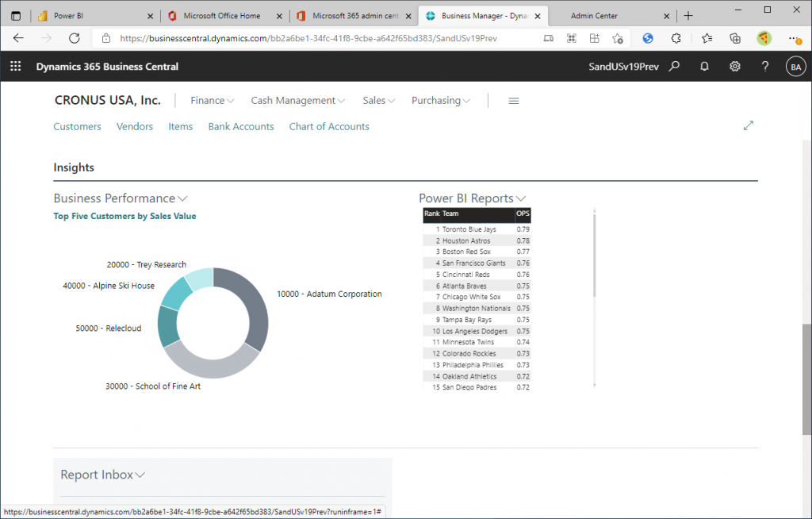Click the site lock icon in address bar
Image resolution: width=812 pixels, height=519 pixels.
point(106,38)
